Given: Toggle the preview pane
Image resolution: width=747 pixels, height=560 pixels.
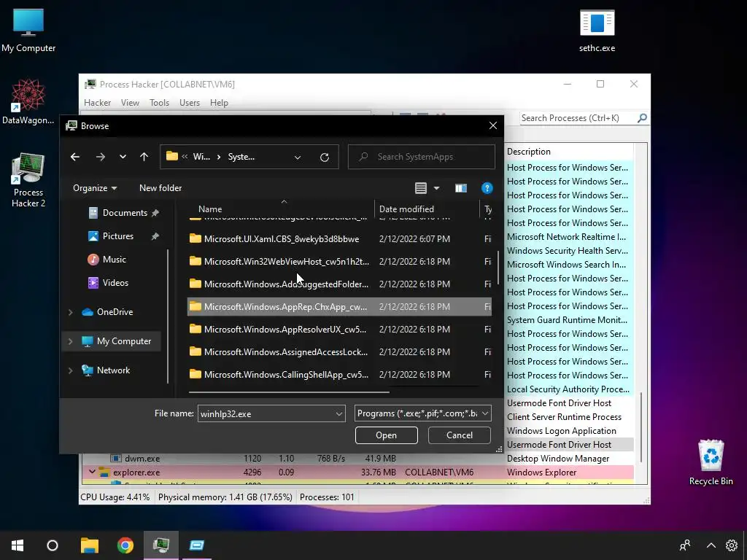Looking at the screenshot, I should tap(461, 188).
